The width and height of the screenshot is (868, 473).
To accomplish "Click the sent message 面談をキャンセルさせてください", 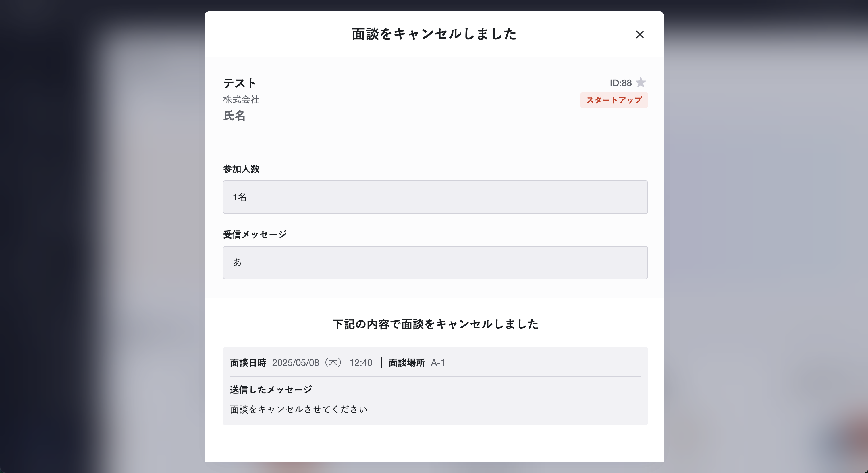I will [298, 409].
